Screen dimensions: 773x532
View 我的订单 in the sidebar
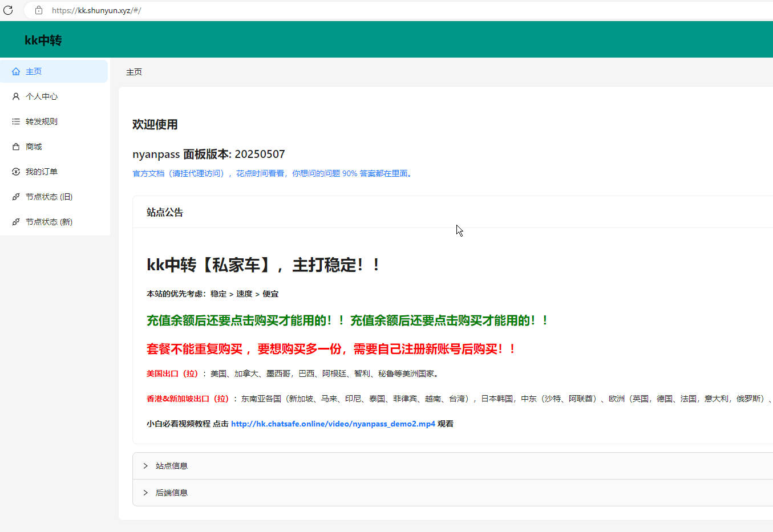54,172
